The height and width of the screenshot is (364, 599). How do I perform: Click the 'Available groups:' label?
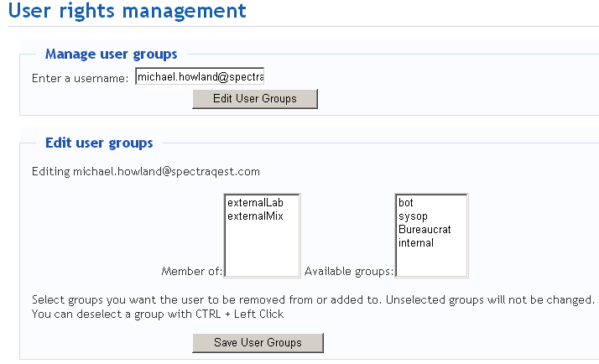(x=348, y=271)
